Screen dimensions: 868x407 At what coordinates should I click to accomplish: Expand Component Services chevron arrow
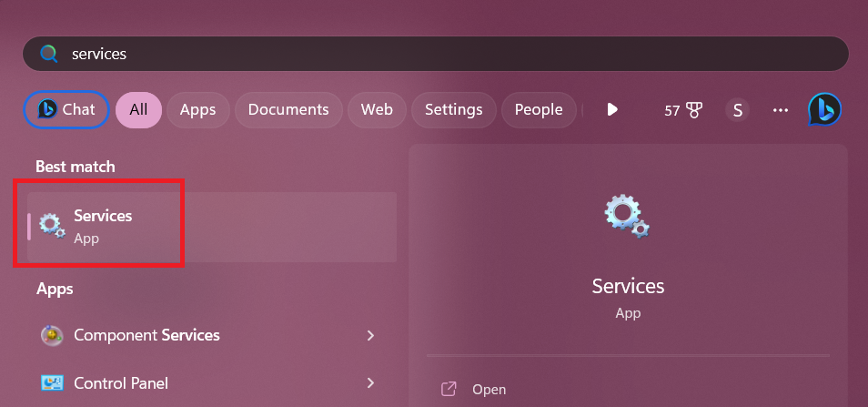pyautogui.click(x=370, y=336)
